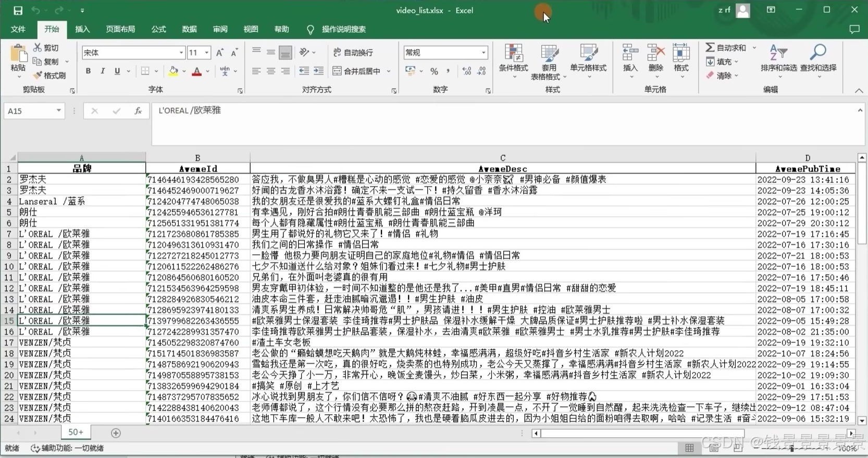868x458 pixels.
Task: Click AutoSum 自动求和
Action: pyautogui.click(x=726, y=47)
